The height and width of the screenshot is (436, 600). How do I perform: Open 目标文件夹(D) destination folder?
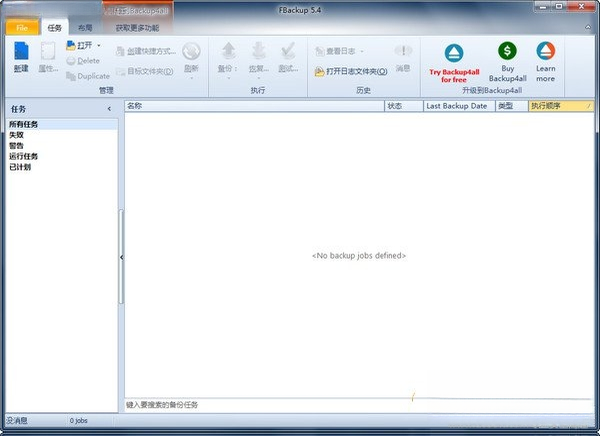point(145,71)
